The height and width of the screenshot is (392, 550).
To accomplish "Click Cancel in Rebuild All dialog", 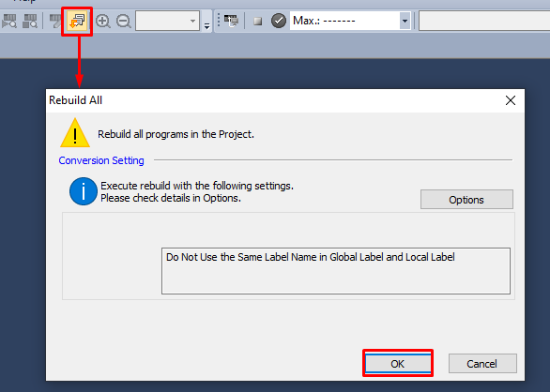I will [x=482, y=364].
